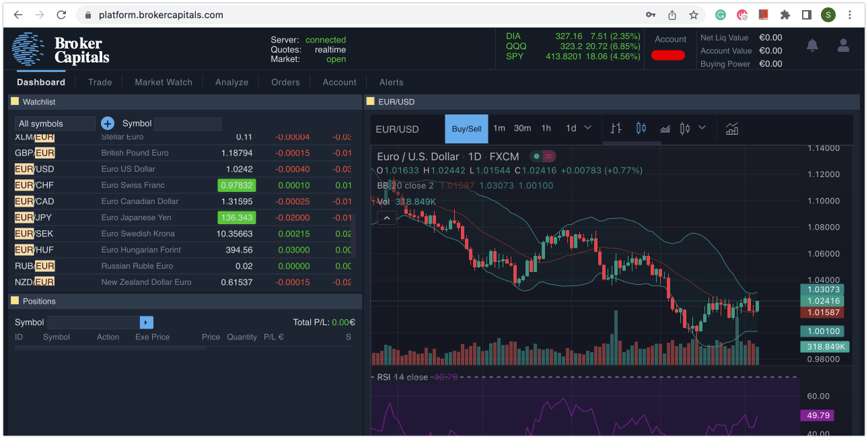Open the Alerts tab
The image size is (868, 439).
point(392,82)
